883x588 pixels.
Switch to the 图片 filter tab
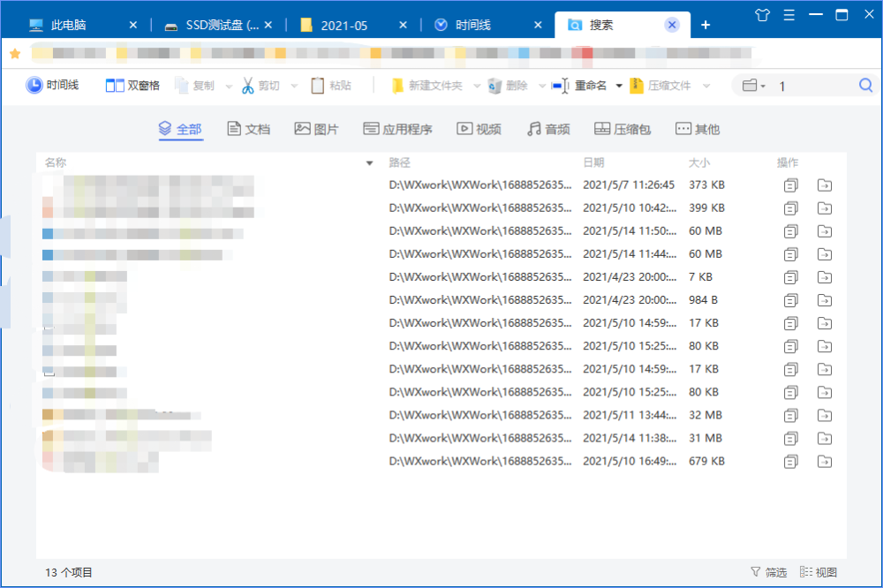(x=316, y=128)
